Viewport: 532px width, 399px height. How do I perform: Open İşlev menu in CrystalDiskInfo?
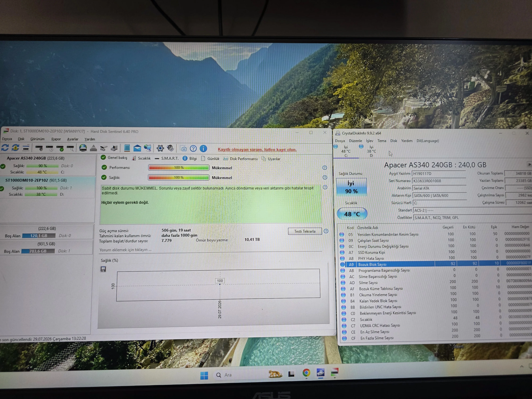370,141
